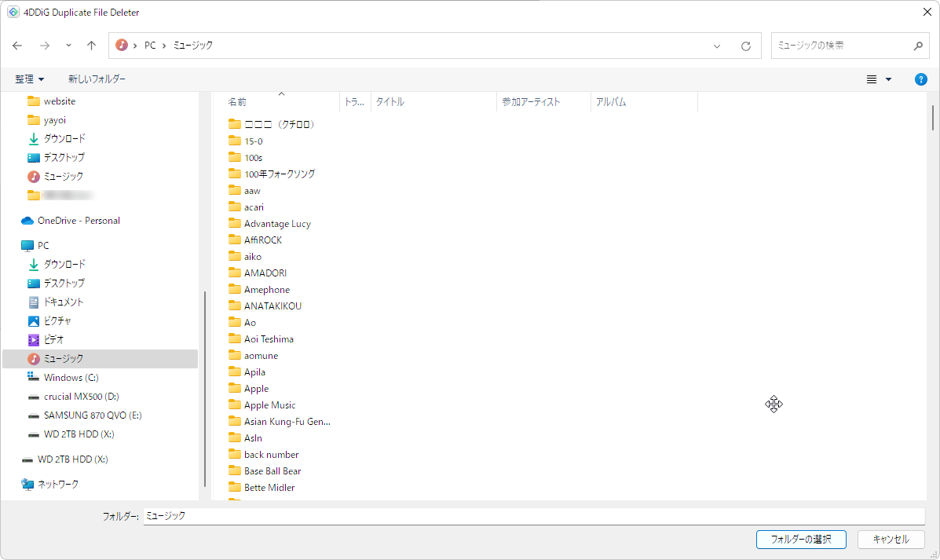
Task: Open OneDrive - Personal in sidebar
Action: (x=70, y=221)
